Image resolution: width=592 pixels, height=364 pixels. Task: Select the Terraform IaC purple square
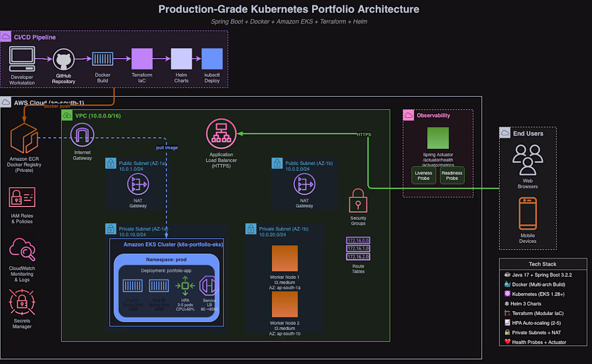click(142, 59)
